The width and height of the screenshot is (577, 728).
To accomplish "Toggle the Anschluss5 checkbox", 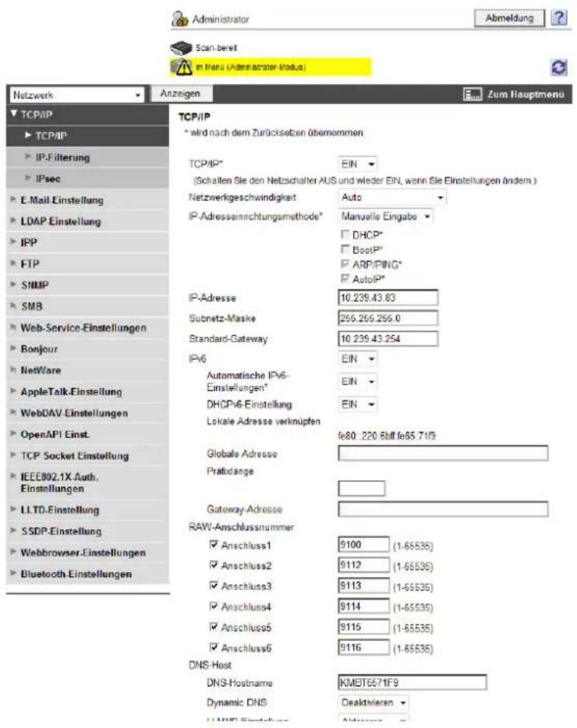I will point(214,627).
